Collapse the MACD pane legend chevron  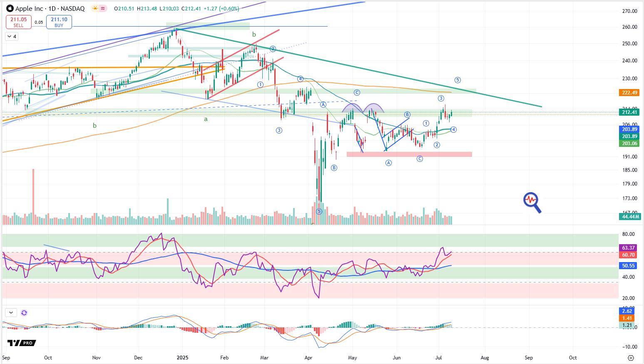pyautogui.click(x=11, y=312)
